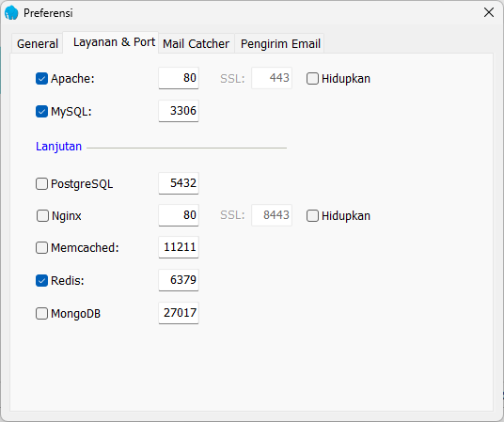The height and width of the screenshot is (422, 504).
Task: Toggle off the Redis checkbox
Action: point(41,281)
